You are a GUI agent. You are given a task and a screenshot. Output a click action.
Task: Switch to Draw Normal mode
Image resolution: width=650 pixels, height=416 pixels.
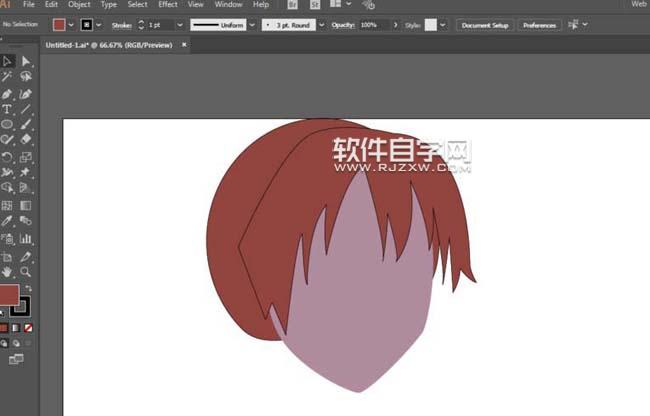4,343
